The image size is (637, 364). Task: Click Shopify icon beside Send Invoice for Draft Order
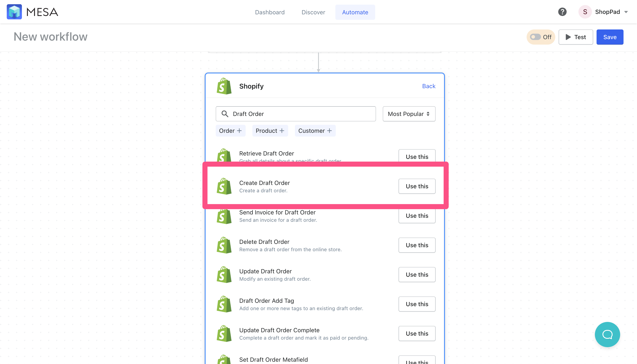pos(224,217)
